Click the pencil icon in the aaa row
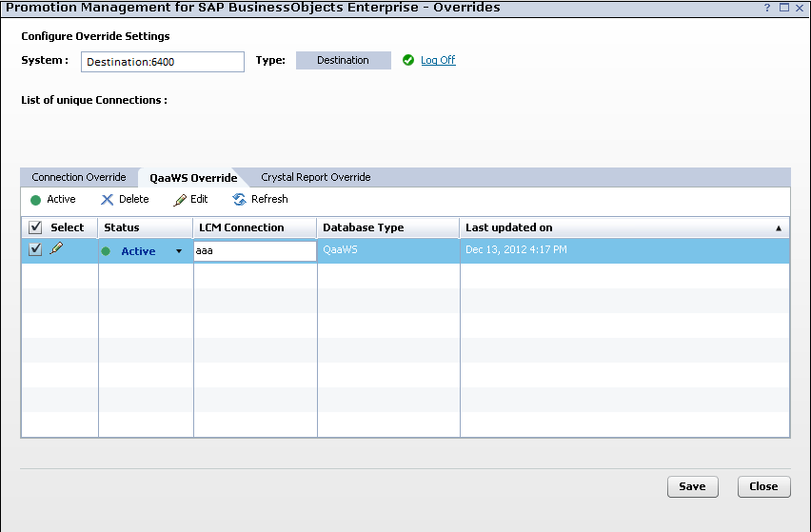The image size is (811, 532). coord(56,248)
